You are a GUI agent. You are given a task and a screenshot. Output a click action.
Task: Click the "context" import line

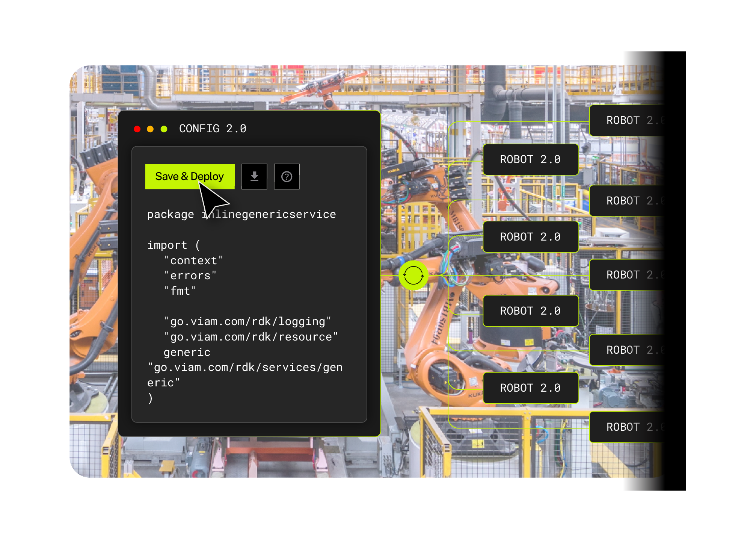coord(193,260)
